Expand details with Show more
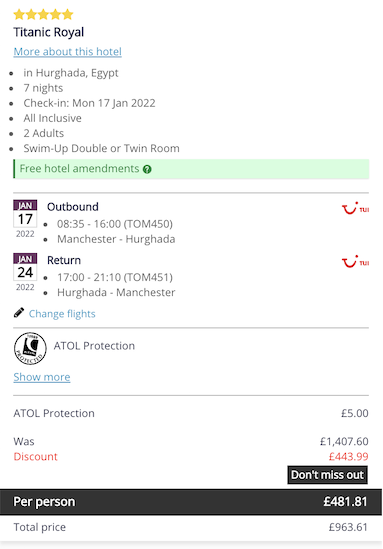 42,377
